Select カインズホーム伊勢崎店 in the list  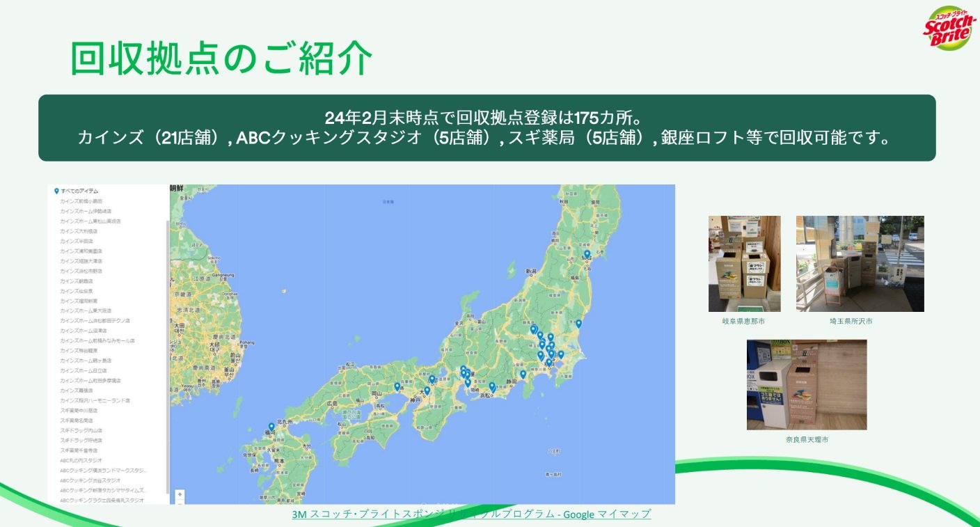click(86, 210)
